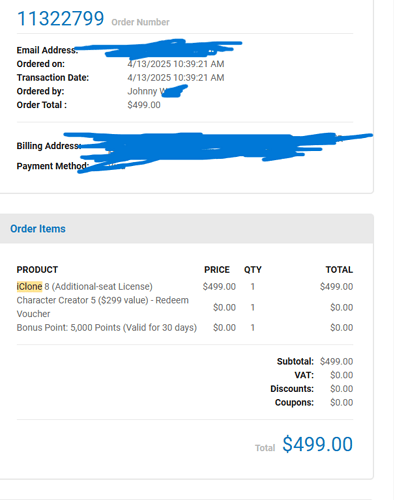Click the Order Total $499.00 value
The width and height of the screenshot is (394, 500).
[x=144, y=105]
